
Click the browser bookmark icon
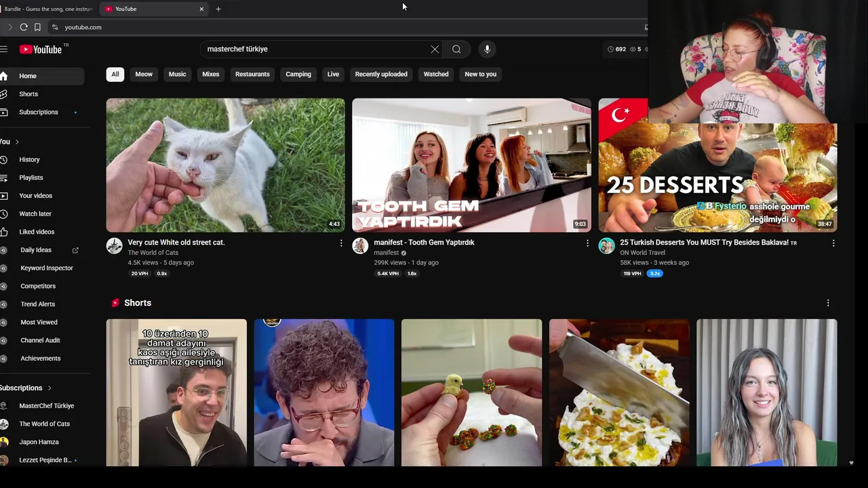(37, 27)
